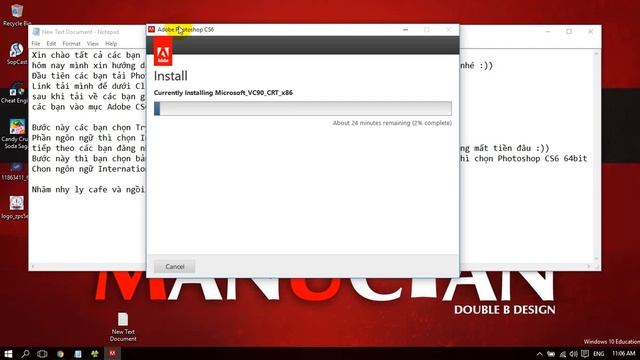Image resolution: width=640 pixels, height=360 pixels.
Task: Click Notepad text 'Photoshop CS6 64bit'
Action: 542,158
